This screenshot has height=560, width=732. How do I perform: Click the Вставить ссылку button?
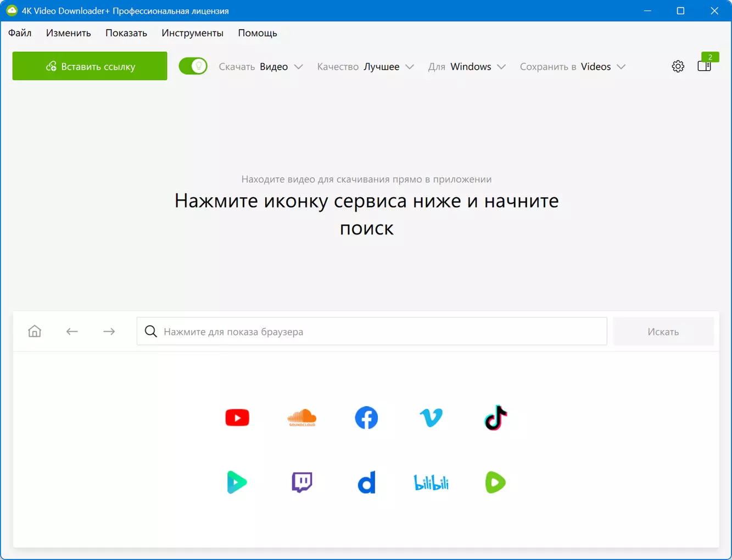point(90,66)
